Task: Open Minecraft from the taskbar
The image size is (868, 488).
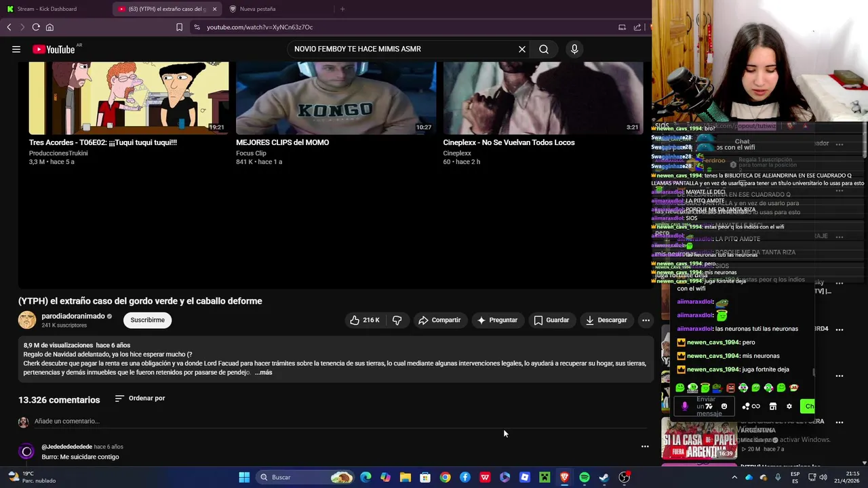Action: click(545, 477)
